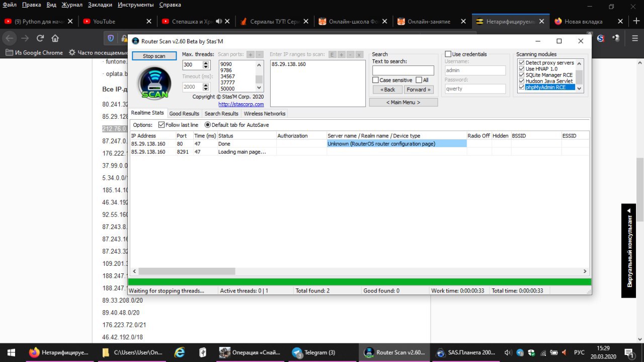Click the greyed minus button next to Scan ports
The width and height of the screenshot is (644, 362).
pos(259,54)
